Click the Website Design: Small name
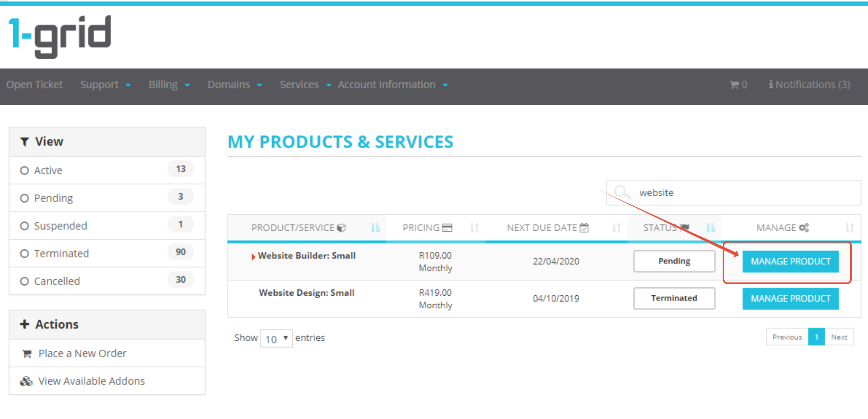This screenshot has height=419, width=868. click(x=306, y=293)
